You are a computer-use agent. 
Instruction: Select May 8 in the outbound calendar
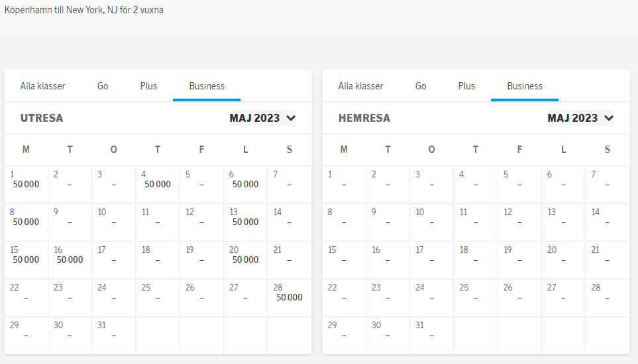26,222
